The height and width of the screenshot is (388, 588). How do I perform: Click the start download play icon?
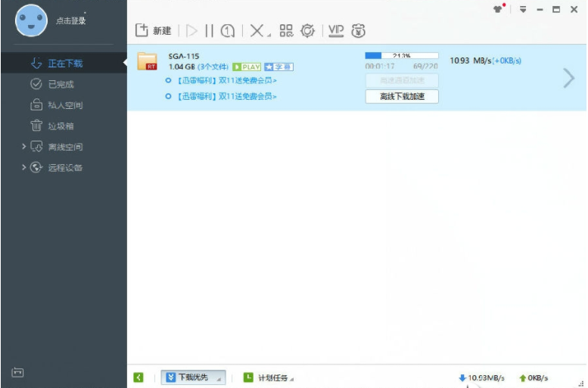tap(191, 31)
